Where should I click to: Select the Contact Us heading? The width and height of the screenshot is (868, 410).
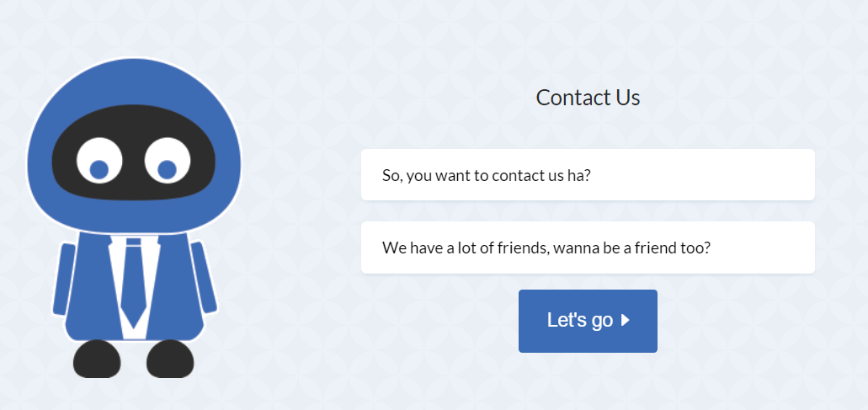(588, 98)
